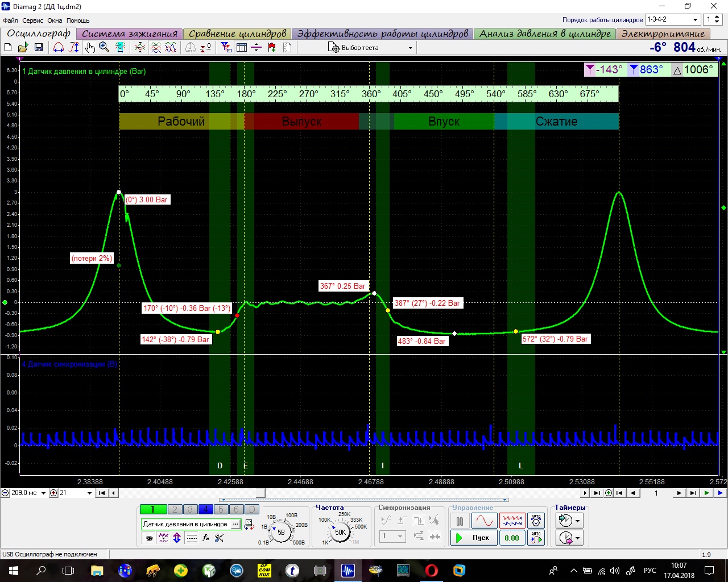Adjust the 50K frequency knob

(x=340, y=533)
